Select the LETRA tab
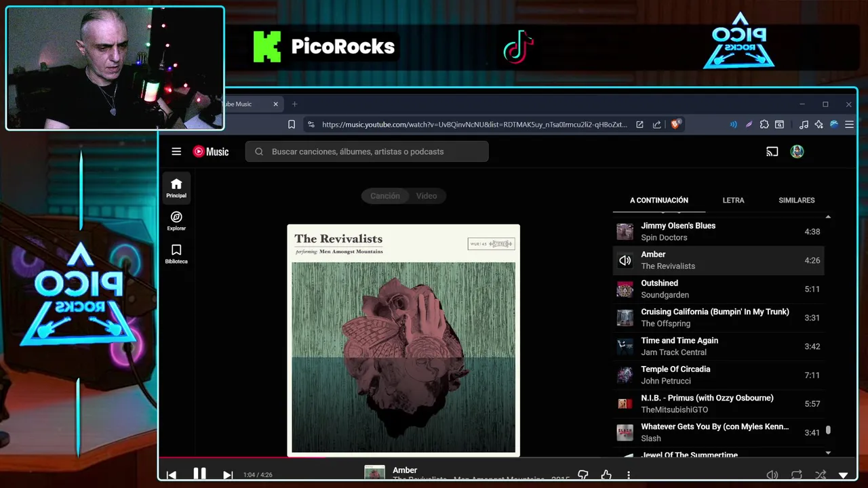Viewport: 868px width, 488px height. [x=733, y=201]
